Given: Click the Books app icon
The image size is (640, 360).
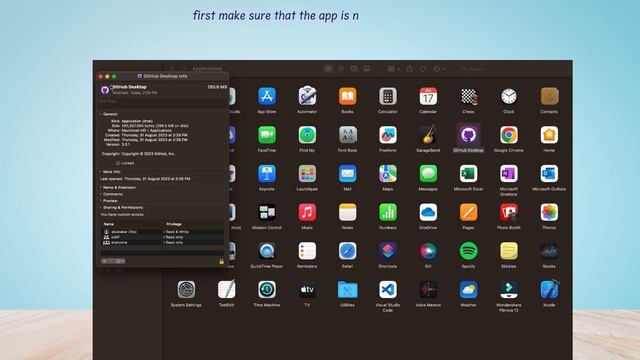Looking at the screenshot, I should [347, 96].
